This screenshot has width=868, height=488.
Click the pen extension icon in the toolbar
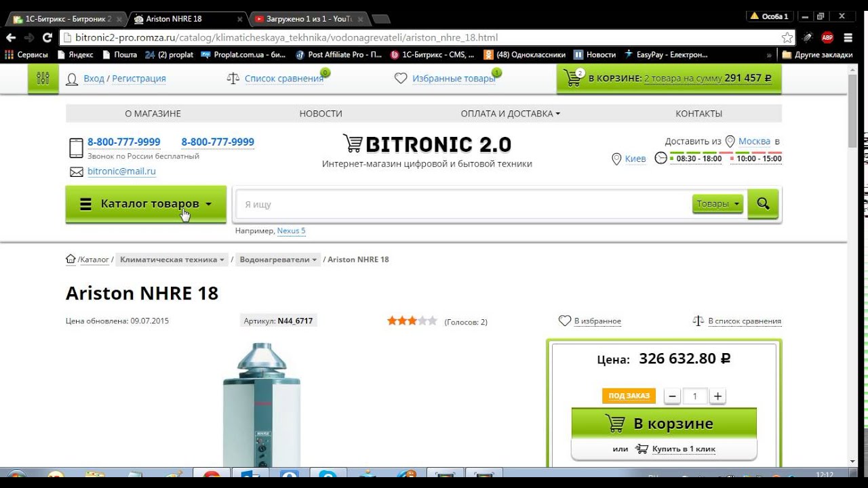pos(808,38)
